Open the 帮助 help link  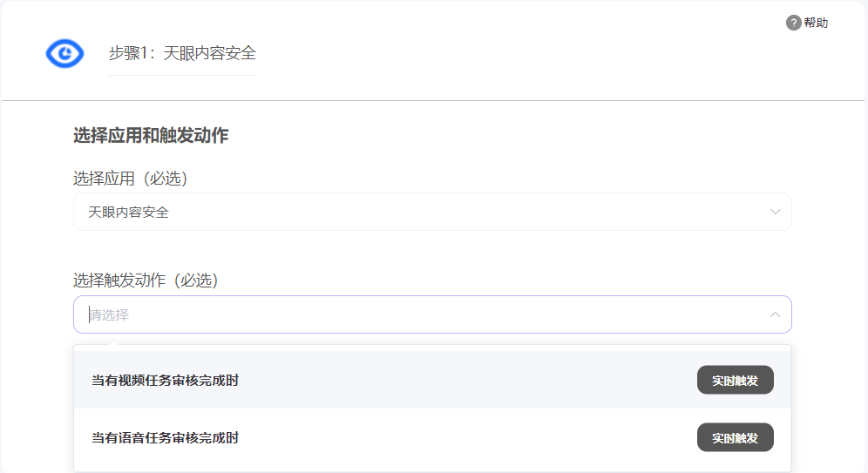pos(816,23)
